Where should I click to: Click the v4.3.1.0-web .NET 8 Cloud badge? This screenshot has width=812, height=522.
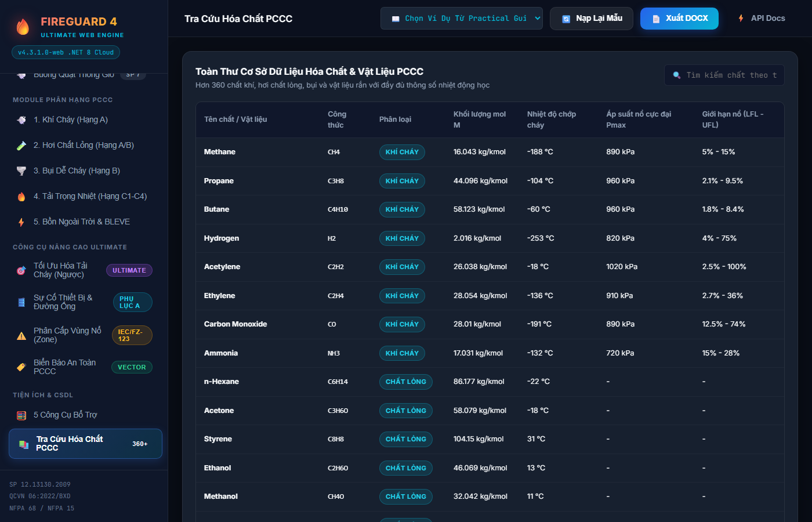click(66, 52)
